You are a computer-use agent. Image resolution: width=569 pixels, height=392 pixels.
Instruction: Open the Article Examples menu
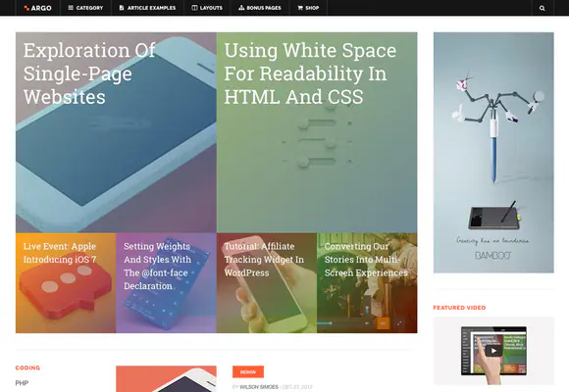[147, 8]
